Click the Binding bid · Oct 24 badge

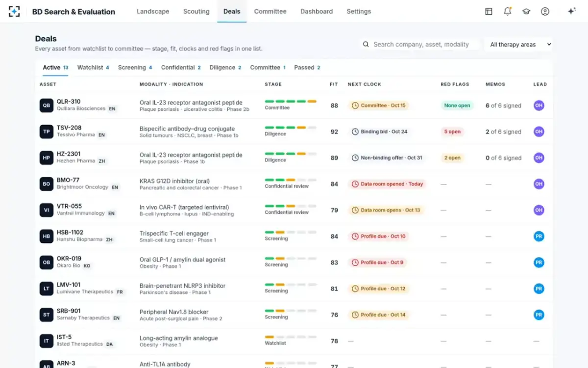[379, 131]
